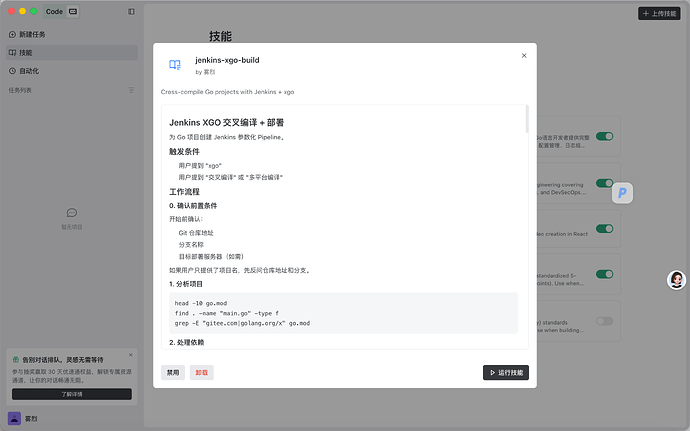This screenshot has height=431, width=690.
Task: Click the gift icon in the promotion banner
Action: [16, 360]
